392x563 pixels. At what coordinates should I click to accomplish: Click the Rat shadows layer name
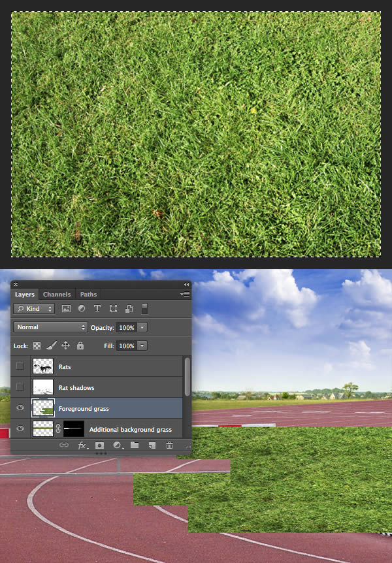(x=76, y=388)
